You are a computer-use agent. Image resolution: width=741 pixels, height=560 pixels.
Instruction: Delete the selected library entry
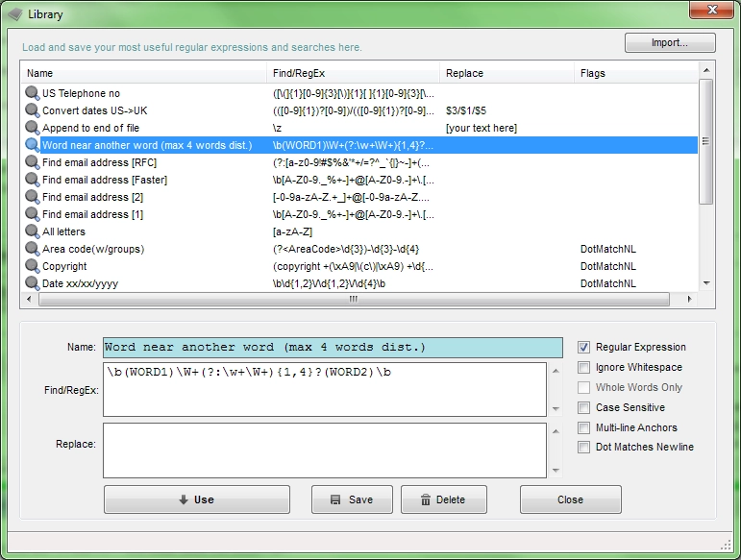(443, 499)
